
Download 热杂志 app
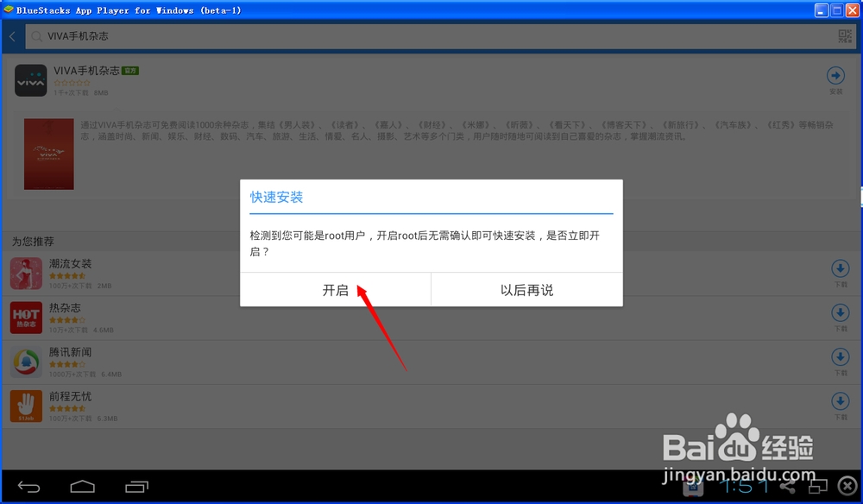click(x=840, y=312)
